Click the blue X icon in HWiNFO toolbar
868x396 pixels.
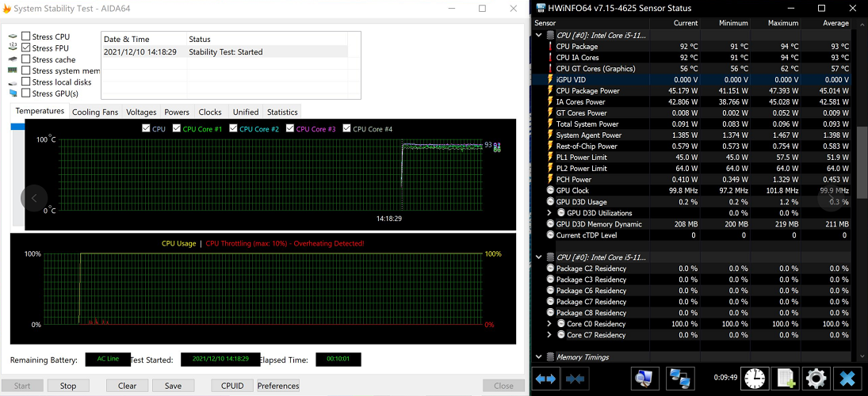pos(847,379)
